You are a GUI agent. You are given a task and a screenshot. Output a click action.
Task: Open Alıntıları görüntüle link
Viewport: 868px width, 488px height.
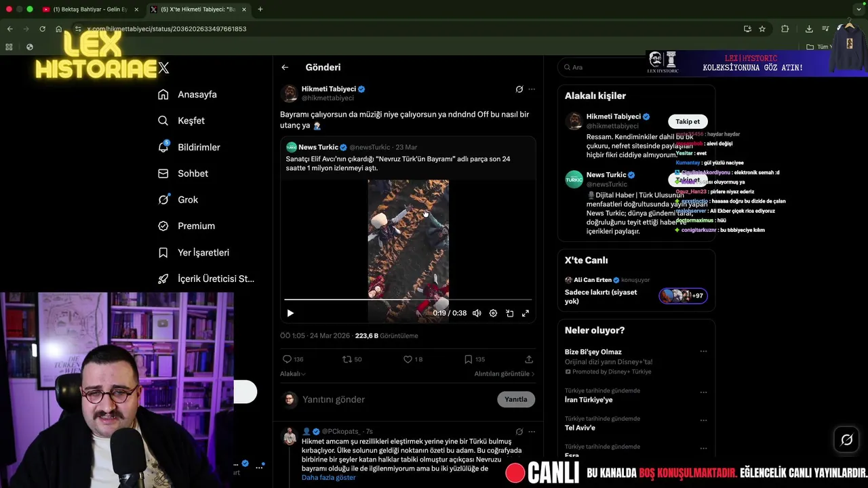pos(504,373)
